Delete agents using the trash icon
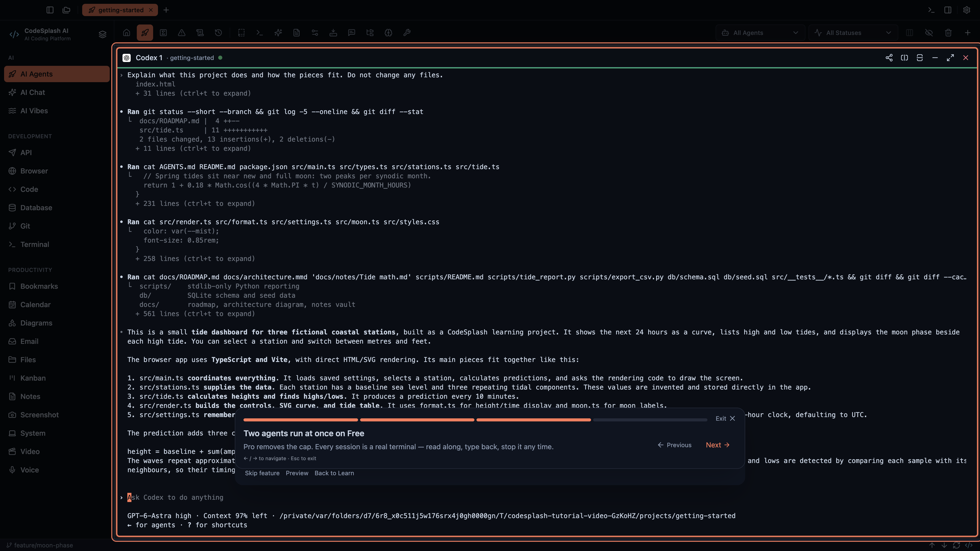 tap(948, 33)
